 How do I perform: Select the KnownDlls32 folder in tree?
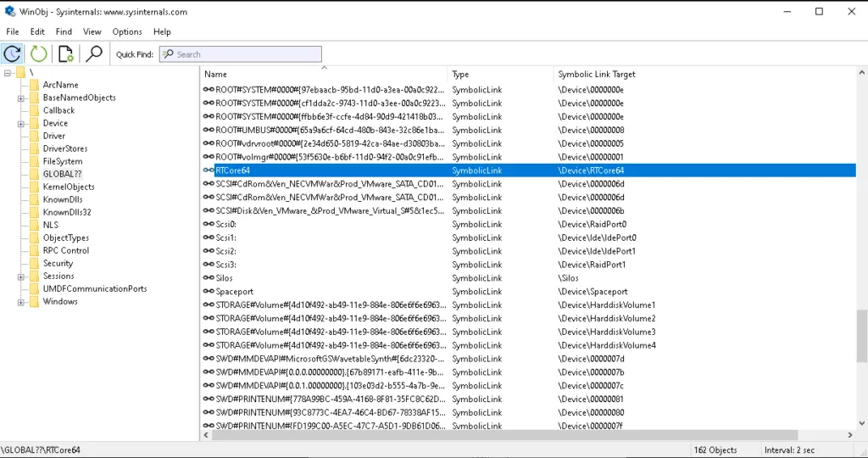coord(67,212)
